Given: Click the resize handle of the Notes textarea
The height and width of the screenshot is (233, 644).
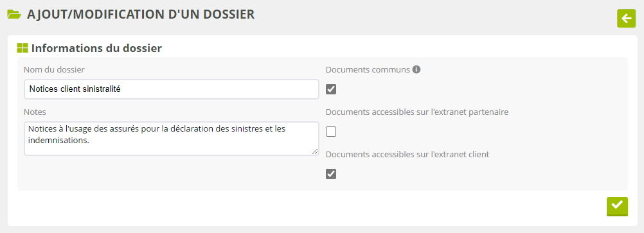Looking at the screenshot, I should [314, 151].
